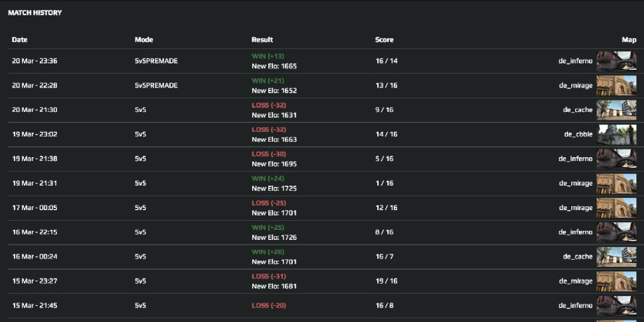The width and height of the screenshot is (644, 322).
Task: Click the Mode column header
Action: [x=144, y=39]
